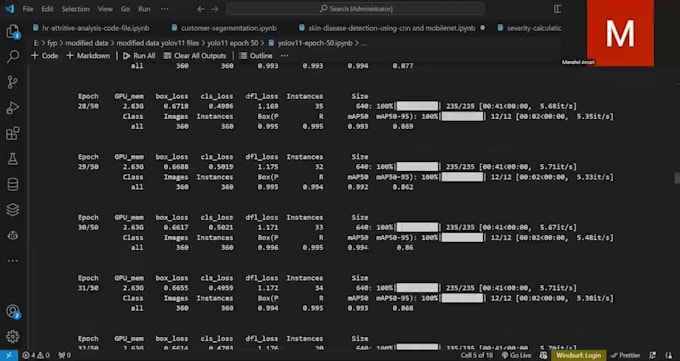Click the vertical scrollbar thumb
Image resolution: width=680 pixels, height=361 pixels.
click(677, 177)
